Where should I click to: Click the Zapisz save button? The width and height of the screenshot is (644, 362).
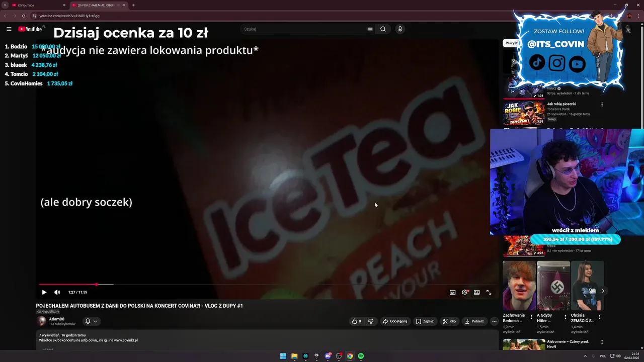pyautogui.click(x=425, y=321)
